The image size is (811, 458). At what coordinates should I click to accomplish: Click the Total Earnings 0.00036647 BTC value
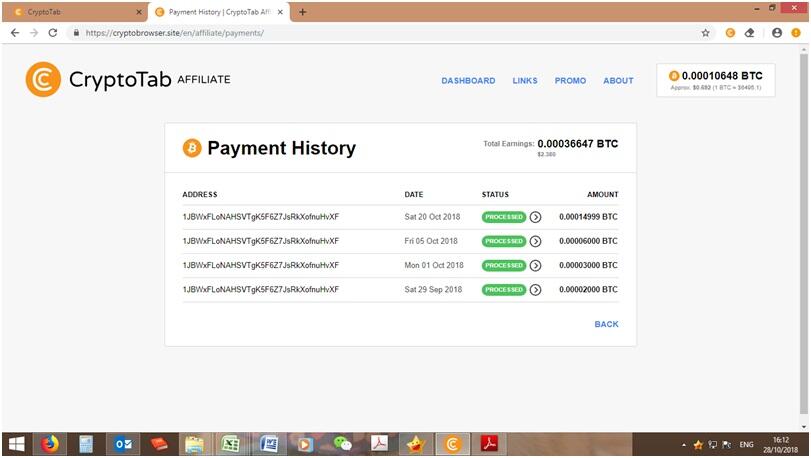tap(578, 144)
